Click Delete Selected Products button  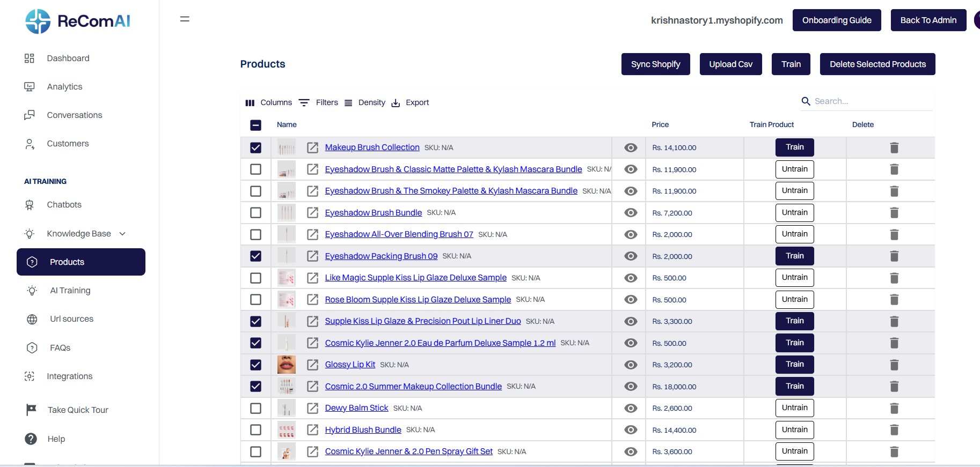[x=877, y=64]
